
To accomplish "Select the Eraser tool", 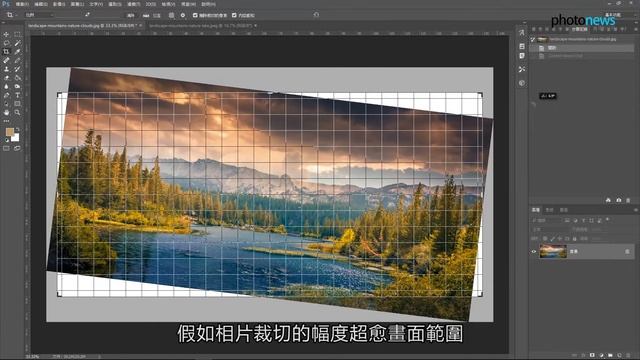I will pyautogui.click(x=6, y=78).
